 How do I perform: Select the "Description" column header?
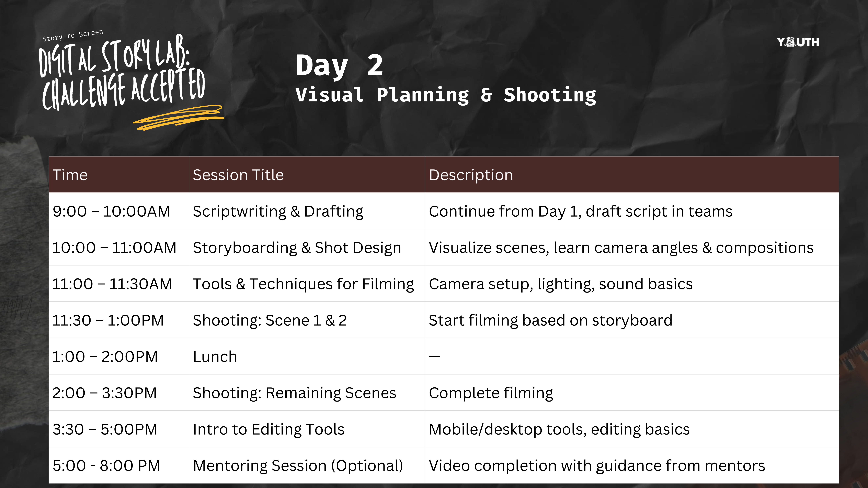(x=470, y=175)
